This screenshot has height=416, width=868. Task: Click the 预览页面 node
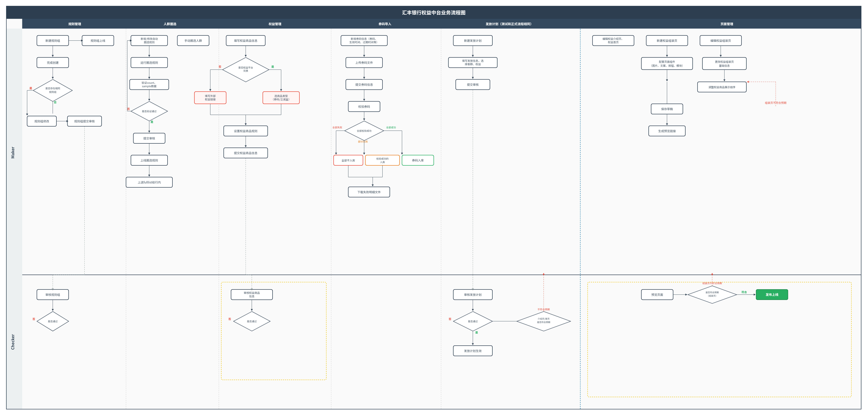[x=657, y=295]
